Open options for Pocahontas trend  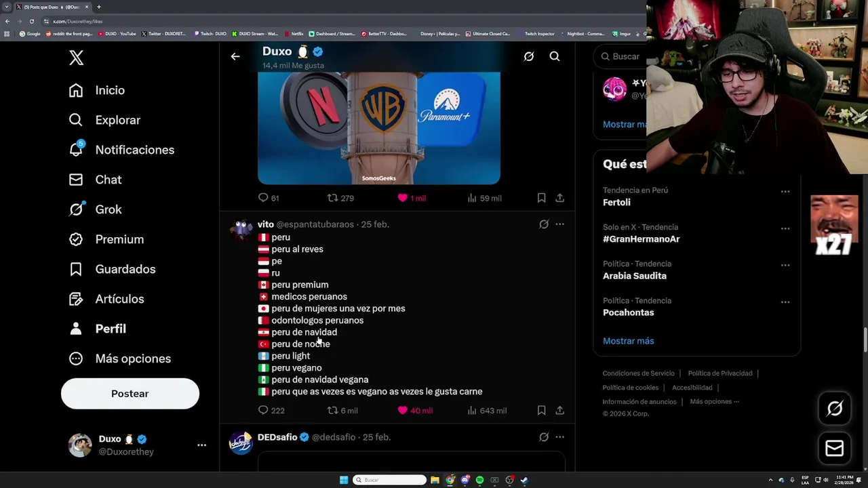[785, 302]
